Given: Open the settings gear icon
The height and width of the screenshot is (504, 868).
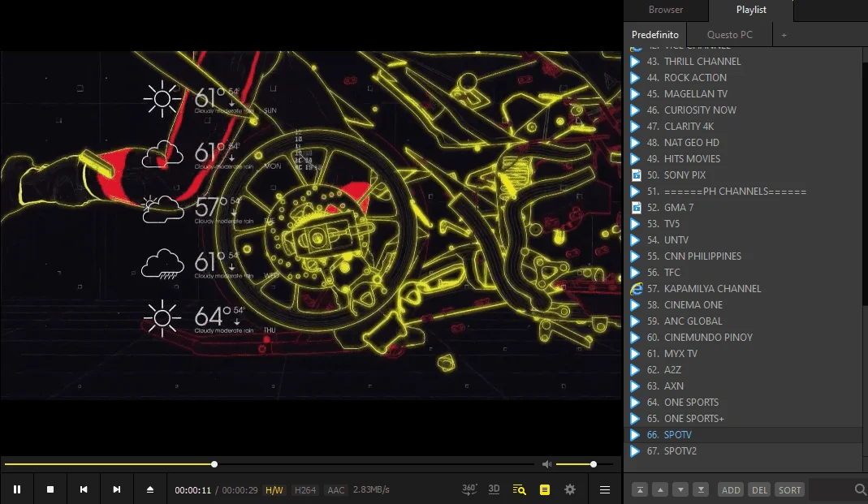Looking at the screenshot, I should [570, 489].
